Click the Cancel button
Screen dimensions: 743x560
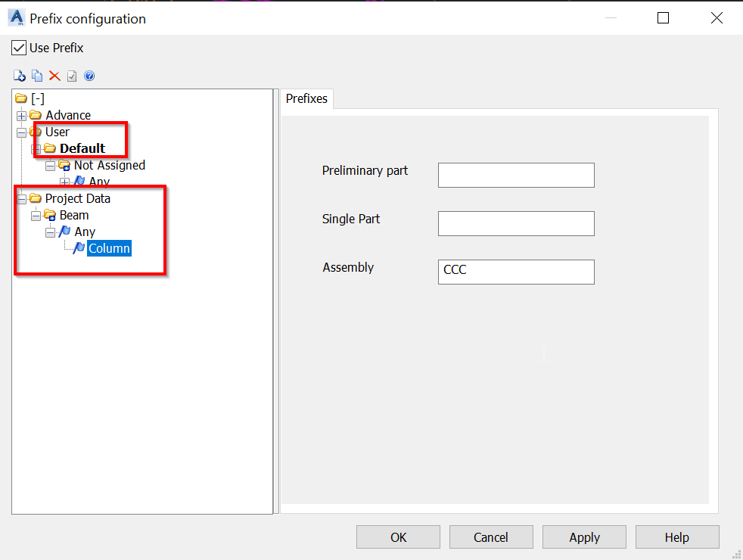click(491, 537)
